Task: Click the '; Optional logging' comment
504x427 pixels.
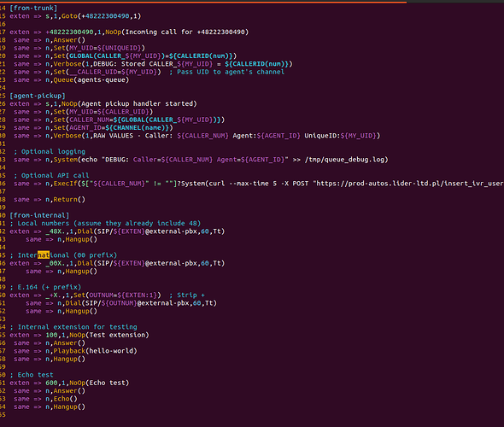Action: coord(50,152)
